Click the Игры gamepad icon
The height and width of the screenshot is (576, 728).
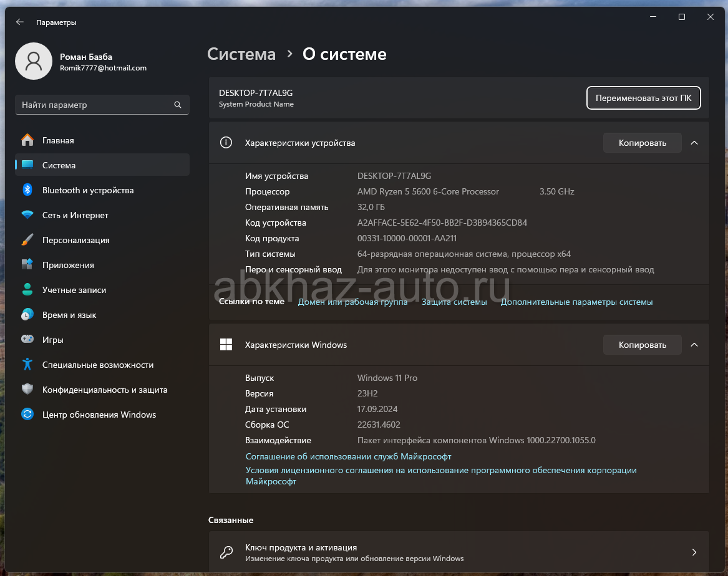click(x=27, y=340)
